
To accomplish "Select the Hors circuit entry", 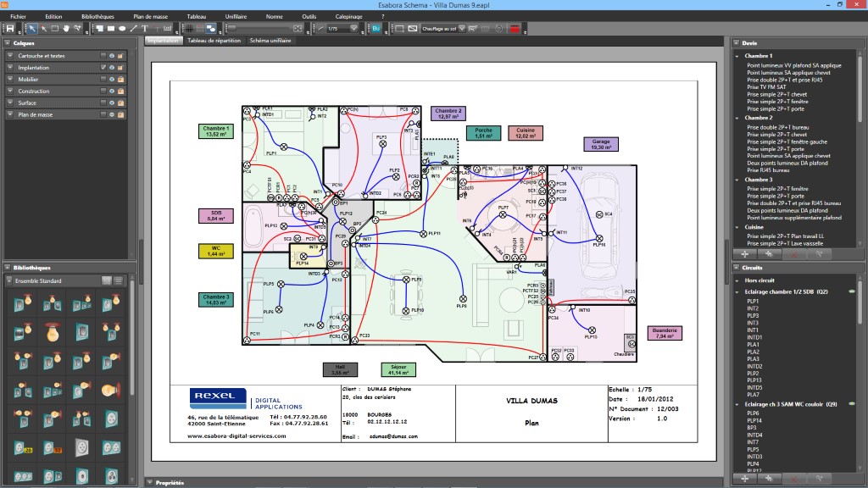I will click(759, 280).
